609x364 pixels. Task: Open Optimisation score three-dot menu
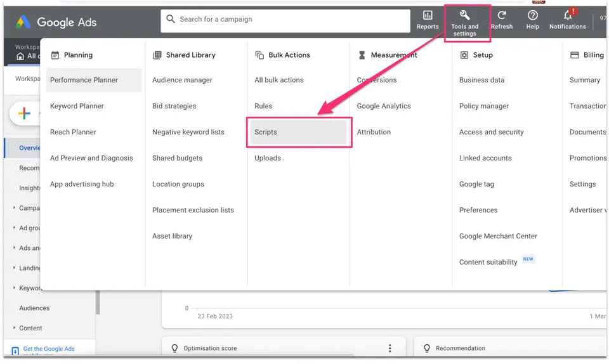[x=390, y=348]
